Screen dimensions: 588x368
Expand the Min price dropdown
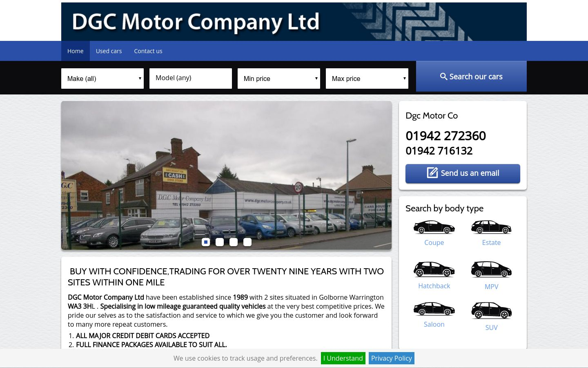279,79
